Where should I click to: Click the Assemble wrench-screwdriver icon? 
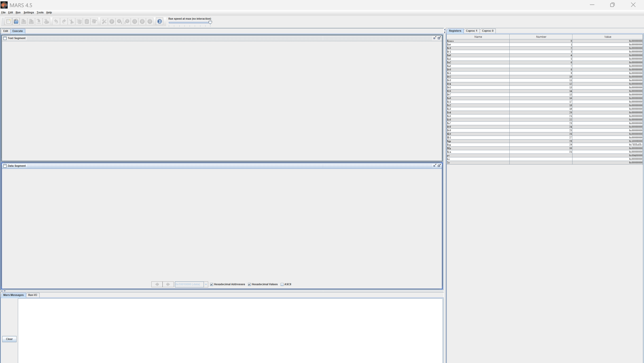click(104, 21)
